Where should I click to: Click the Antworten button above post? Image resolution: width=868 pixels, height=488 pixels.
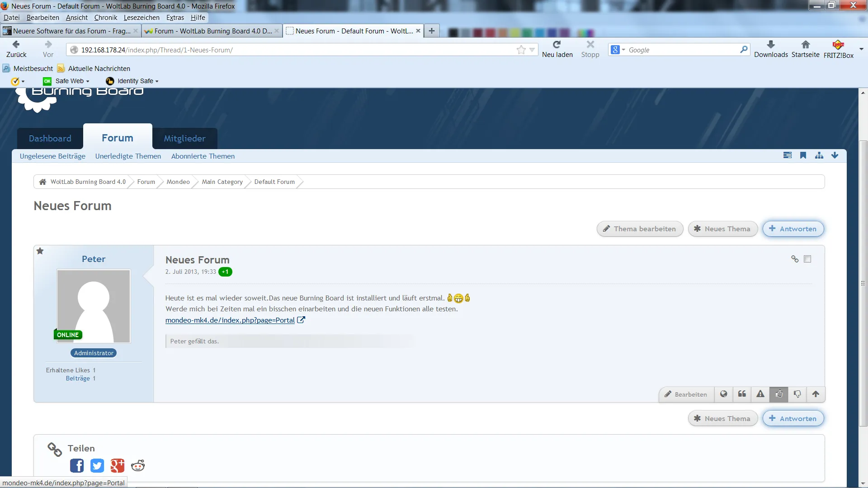point(793,229)
